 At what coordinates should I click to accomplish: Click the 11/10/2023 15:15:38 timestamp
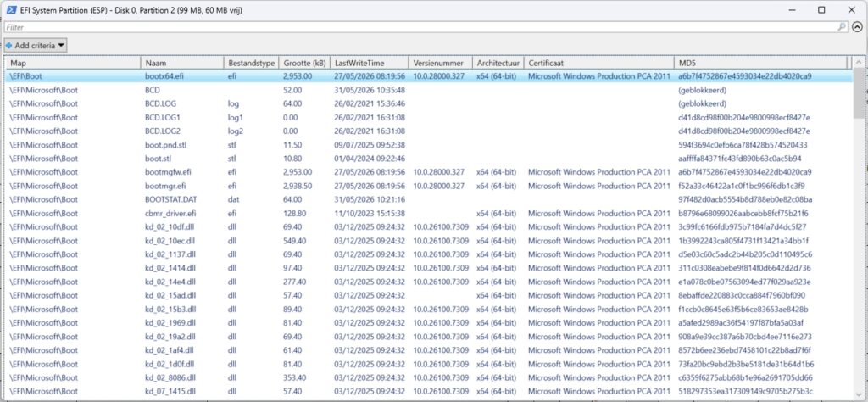point(370,213)
